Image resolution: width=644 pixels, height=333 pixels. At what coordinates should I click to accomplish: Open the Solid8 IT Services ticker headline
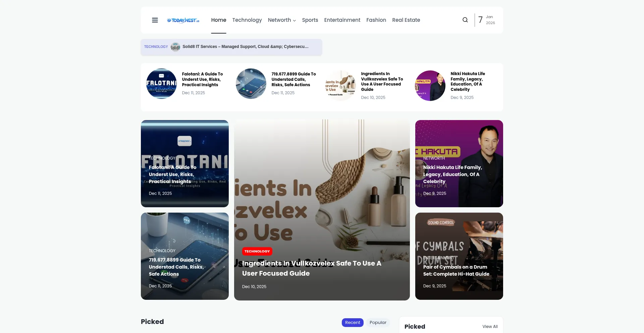[x=245, y=47]
